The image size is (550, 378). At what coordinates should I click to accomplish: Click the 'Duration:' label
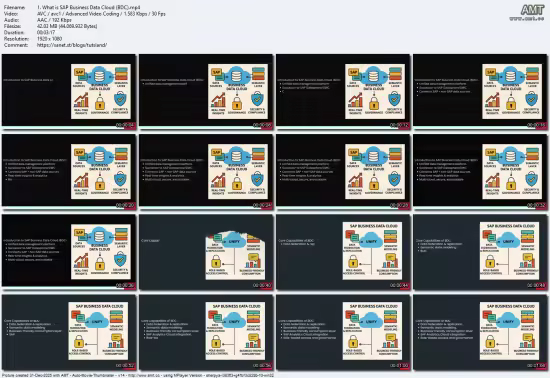click(14, 33)
